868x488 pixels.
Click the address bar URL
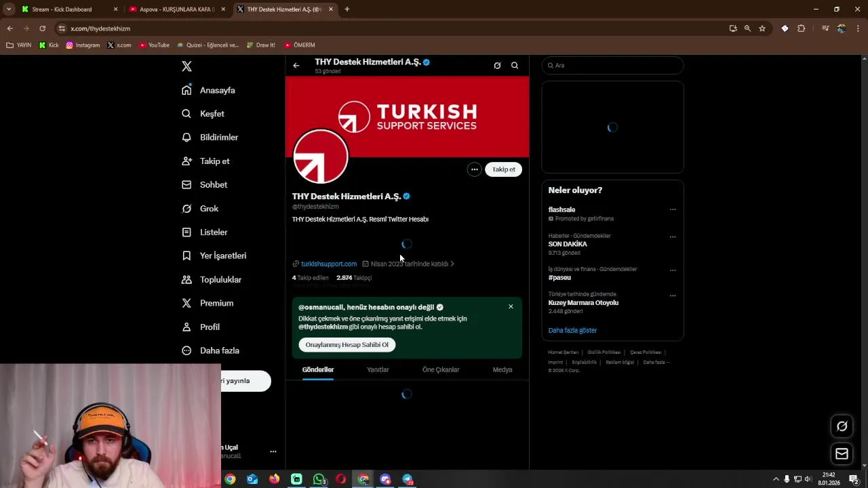(x=100, y=28)
